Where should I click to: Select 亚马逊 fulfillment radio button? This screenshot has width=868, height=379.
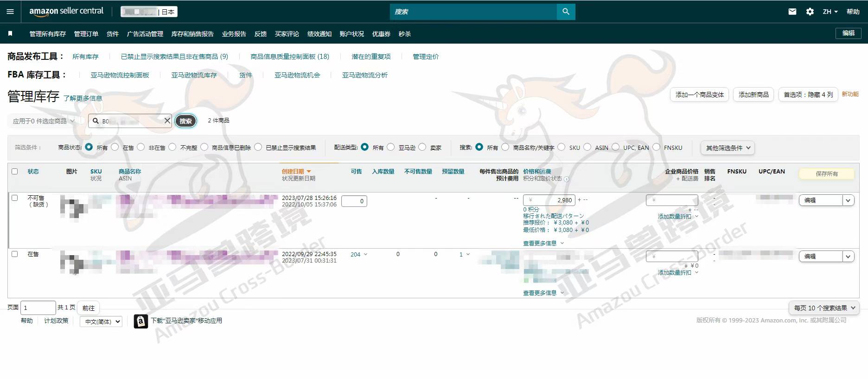(391, 147)
